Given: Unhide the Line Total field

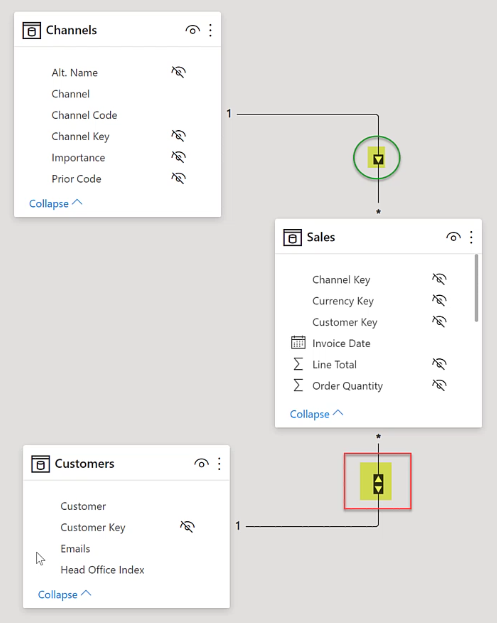Looking at the screenshot, I should [x=439, y=364].
